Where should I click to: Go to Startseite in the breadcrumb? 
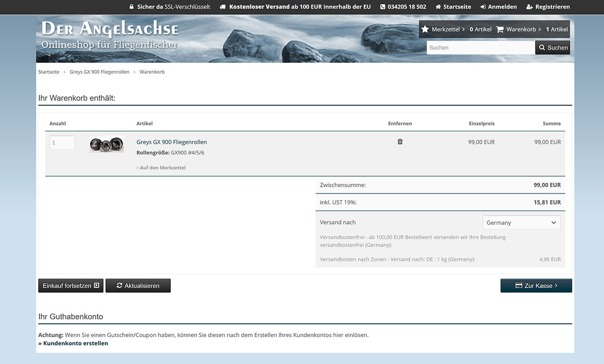tap(49, 72)
